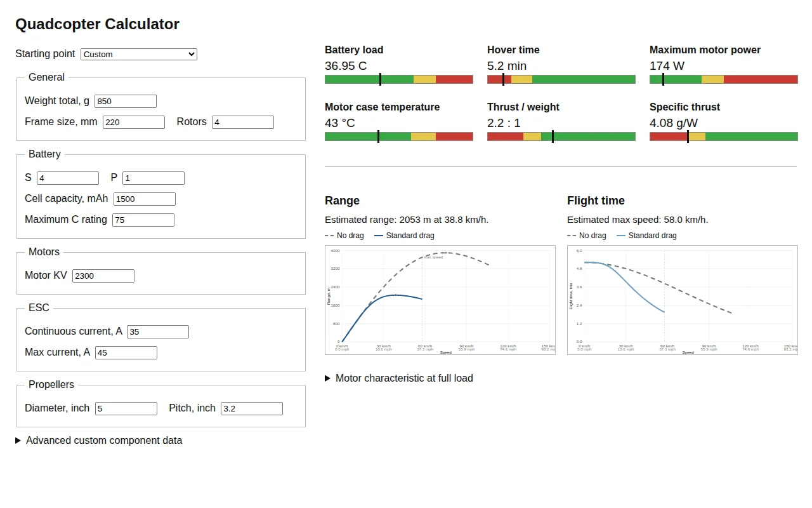Click the 36.95 C battery load value
This screenshot has height=508, width=812.
pos(346,65)
